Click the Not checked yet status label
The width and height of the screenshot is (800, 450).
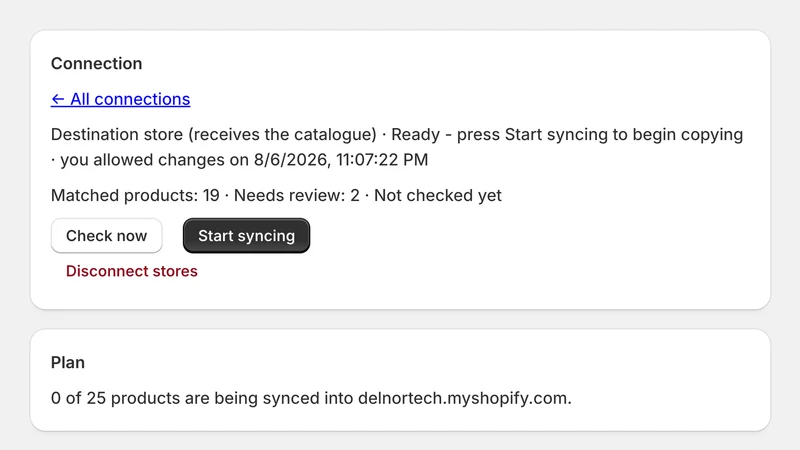tap(438, 195)
